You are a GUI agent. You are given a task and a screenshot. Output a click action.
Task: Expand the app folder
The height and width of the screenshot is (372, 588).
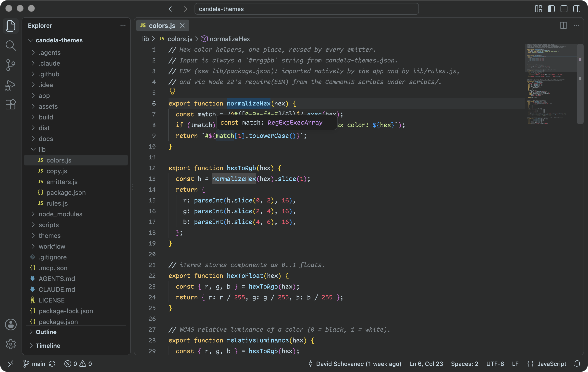[76, 96]
